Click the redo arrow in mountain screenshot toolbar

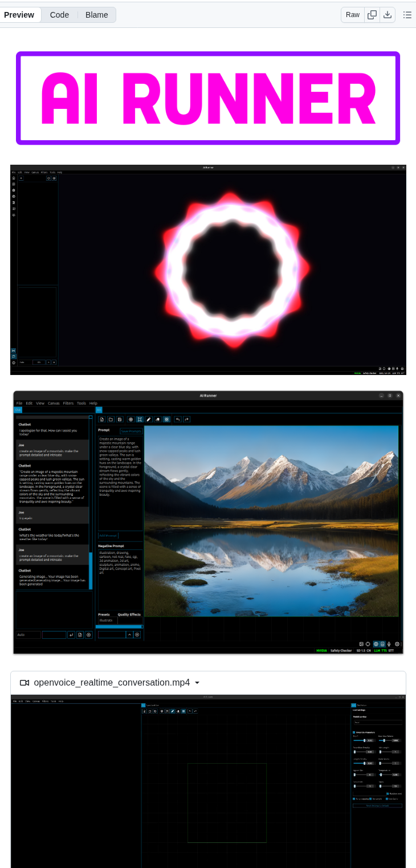(x=186, y=419)
